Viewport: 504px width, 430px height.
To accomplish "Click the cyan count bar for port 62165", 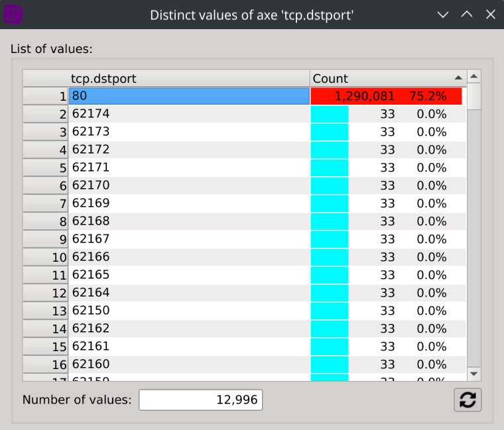I will point(330,275).
